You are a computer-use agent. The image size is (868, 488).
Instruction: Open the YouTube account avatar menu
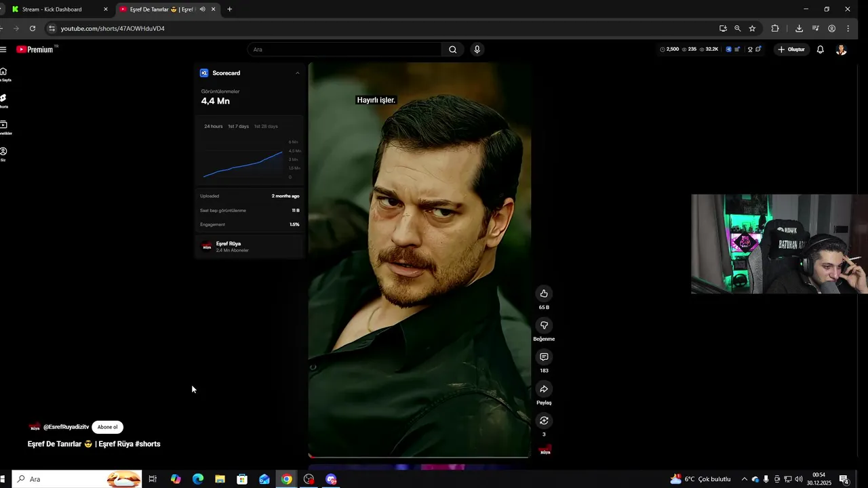click(x=841, y=49)
